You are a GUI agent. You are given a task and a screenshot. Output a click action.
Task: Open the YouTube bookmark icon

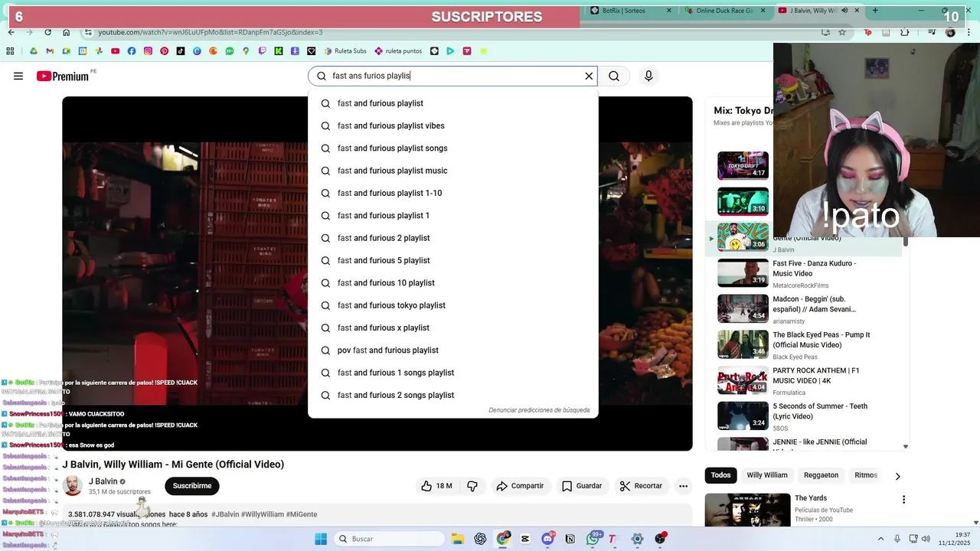(x=115, y=51)
